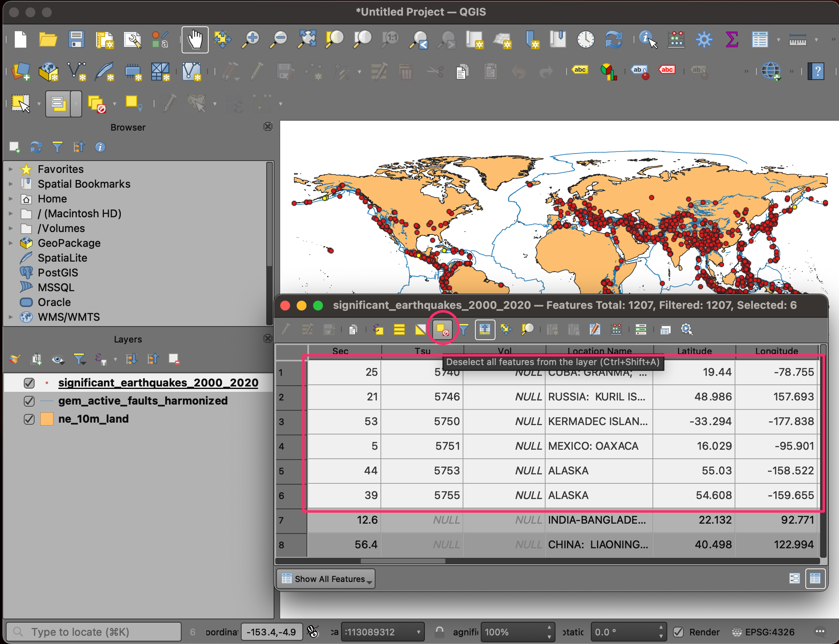The width and height of the screenshot is (839, 644).
Task: Expand / (Macintosh HD) in Browser
Action: click(11, 213)
